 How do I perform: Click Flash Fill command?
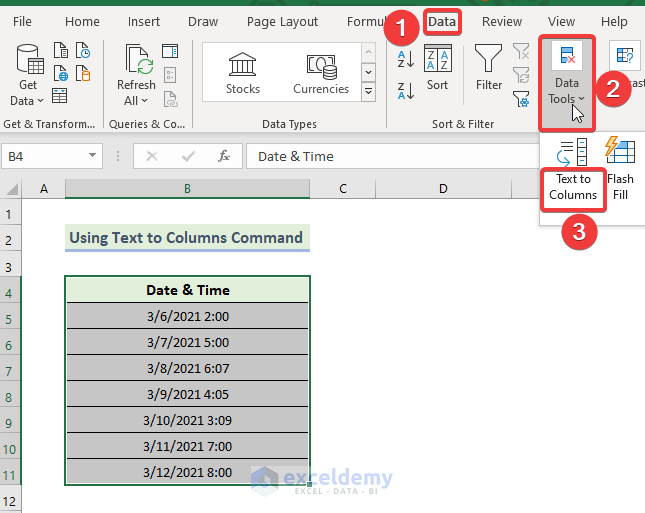click(x=620, y=169)
